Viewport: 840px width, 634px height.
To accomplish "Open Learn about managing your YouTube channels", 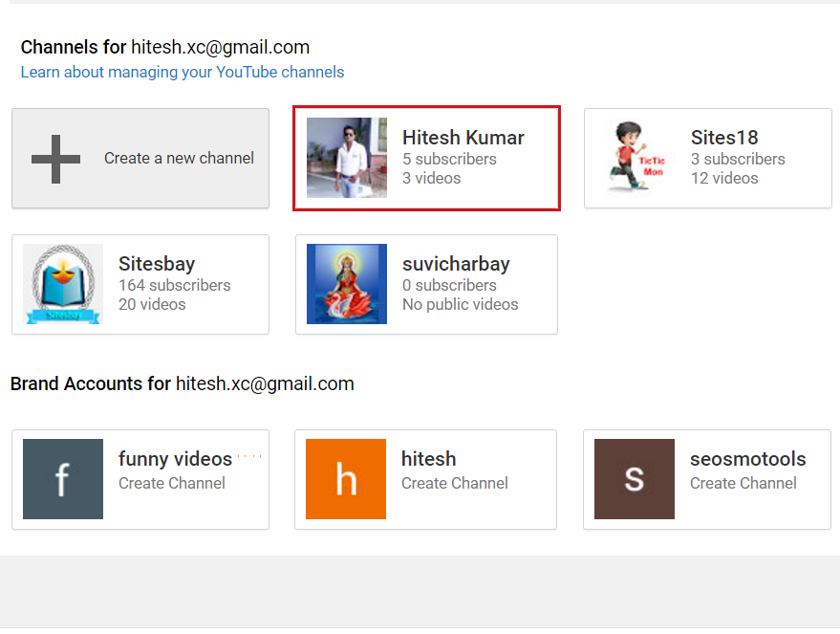I will point(183,72).
